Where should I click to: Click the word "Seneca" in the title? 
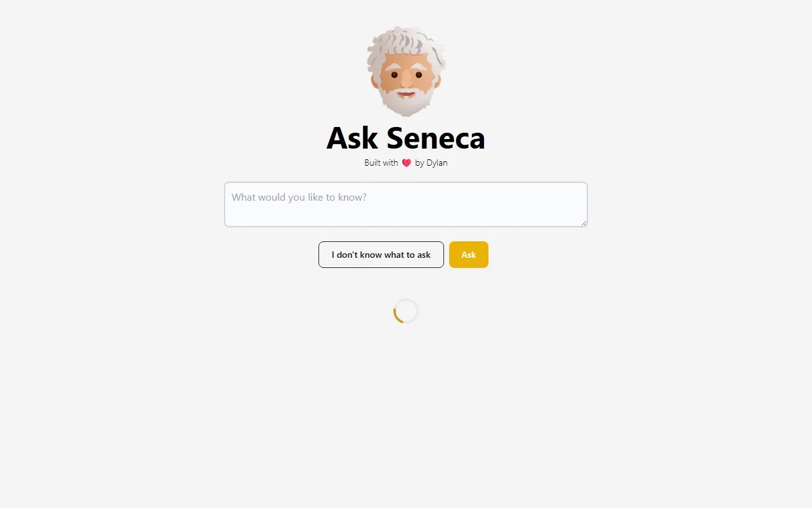pyautogui.click(x=436, y=138)
